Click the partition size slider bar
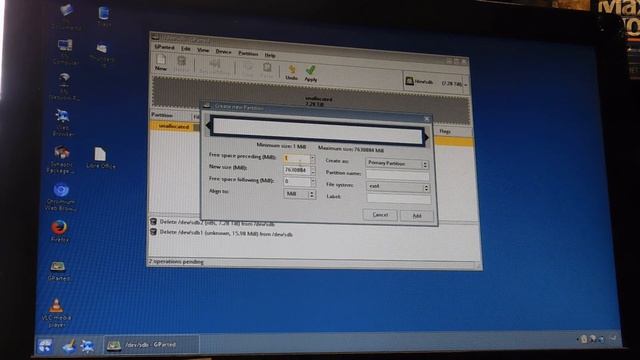This screenshot has height=360, width=640. tap(317, 131)
